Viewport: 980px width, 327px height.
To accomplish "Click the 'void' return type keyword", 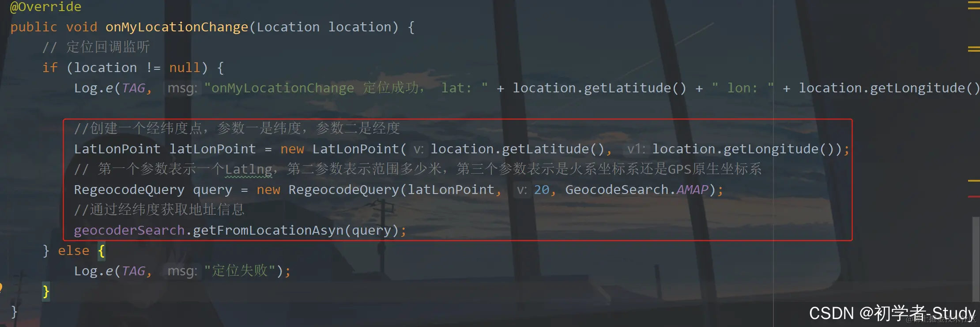I will [82, 27].
